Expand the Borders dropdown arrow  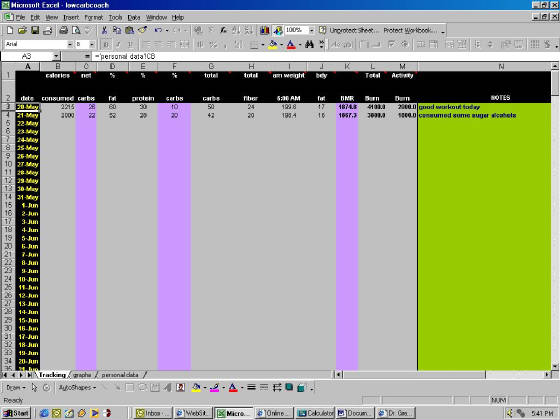[263, 45]
